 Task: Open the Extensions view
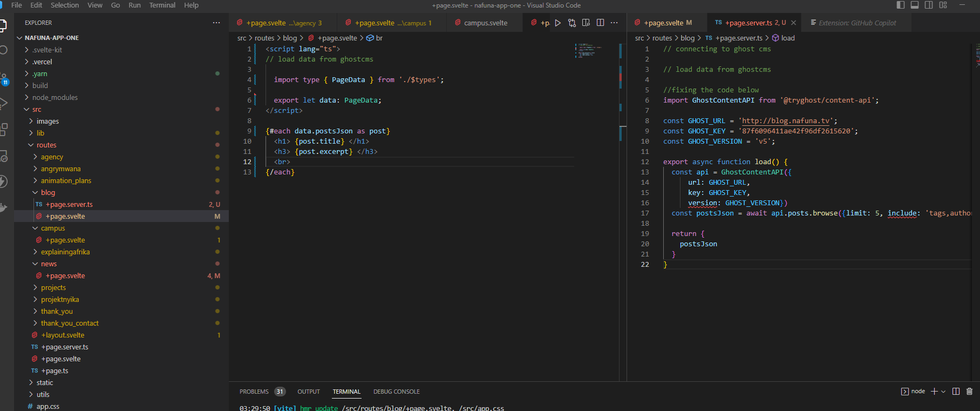click(x=3, y=129)
